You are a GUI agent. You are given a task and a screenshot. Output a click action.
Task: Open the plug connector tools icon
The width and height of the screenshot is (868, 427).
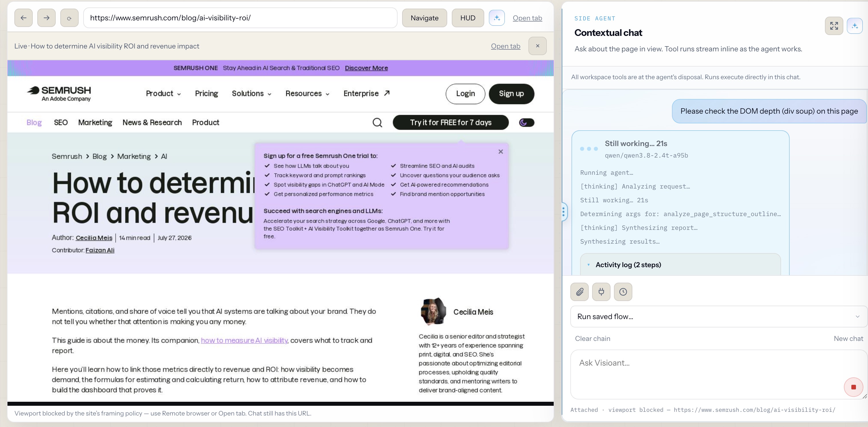pyautogui.click(x=601, y=292)
